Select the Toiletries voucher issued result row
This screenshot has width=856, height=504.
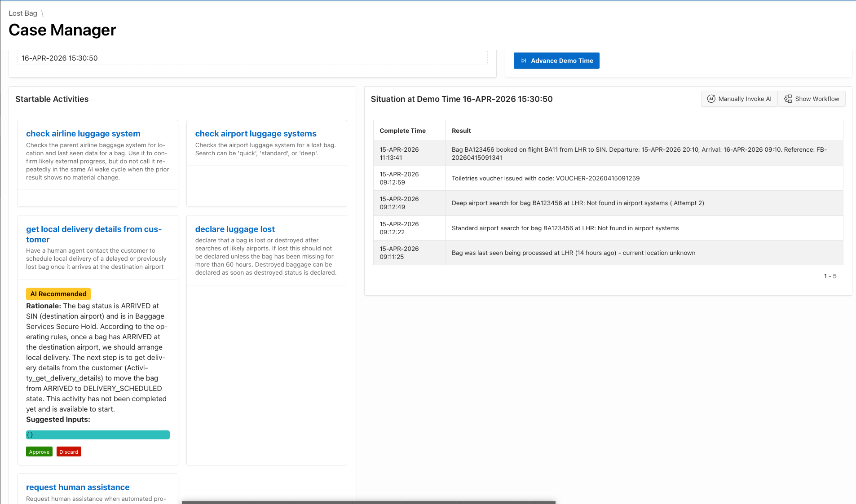point(545,178)
